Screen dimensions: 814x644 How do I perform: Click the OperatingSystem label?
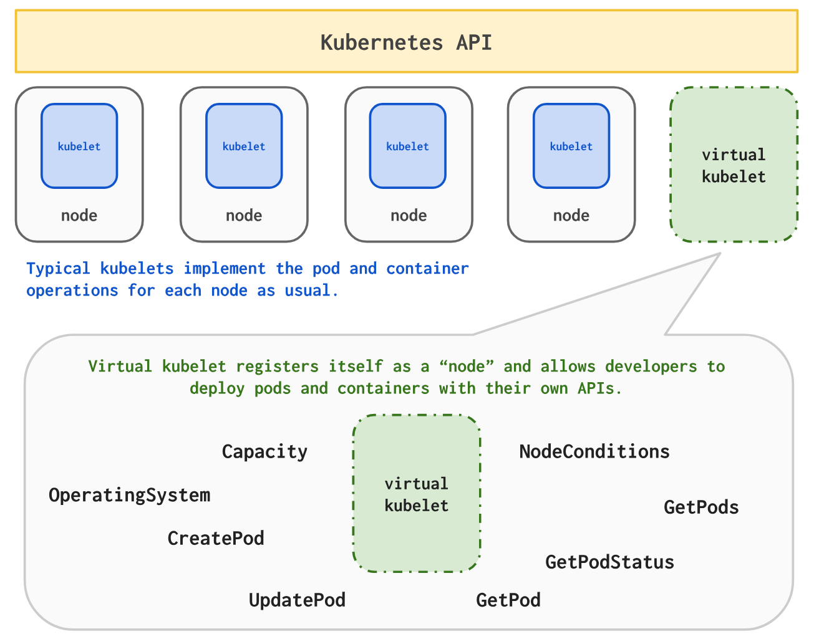(130, 494)
